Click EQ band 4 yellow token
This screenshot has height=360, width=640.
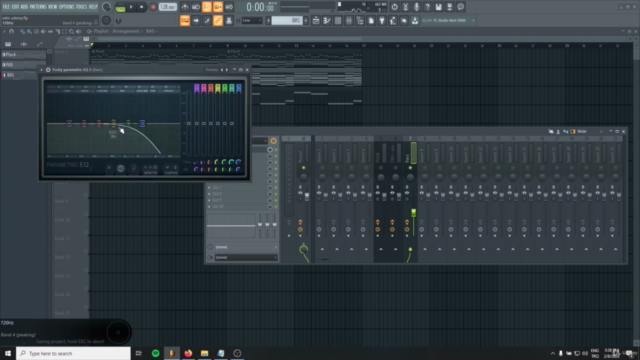point(114,123)
